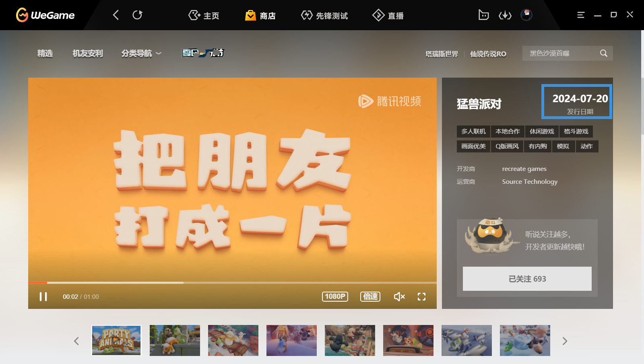Click the refresh page icon
Screen dimensions: 644x364
137,15
